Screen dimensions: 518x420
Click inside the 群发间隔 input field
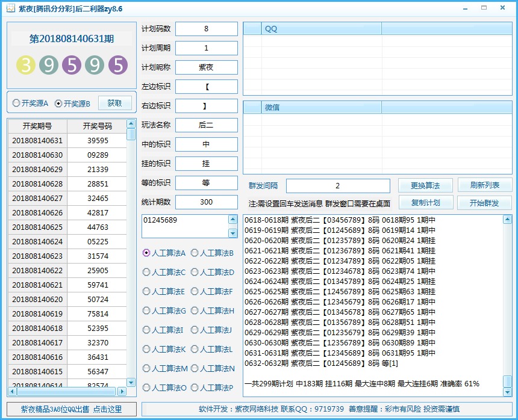[337, 186]
